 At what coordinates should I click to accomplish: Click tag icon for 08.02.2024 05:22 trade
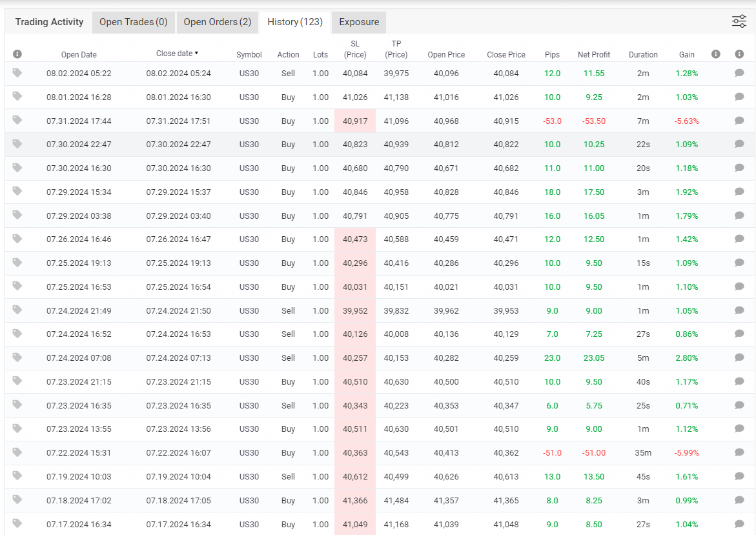pos(17,73)
